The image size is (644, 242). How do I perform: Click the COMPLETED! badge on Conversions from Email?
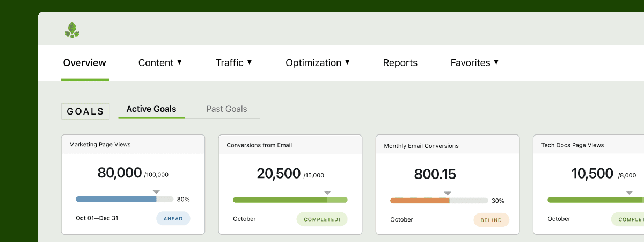[322, 219]
